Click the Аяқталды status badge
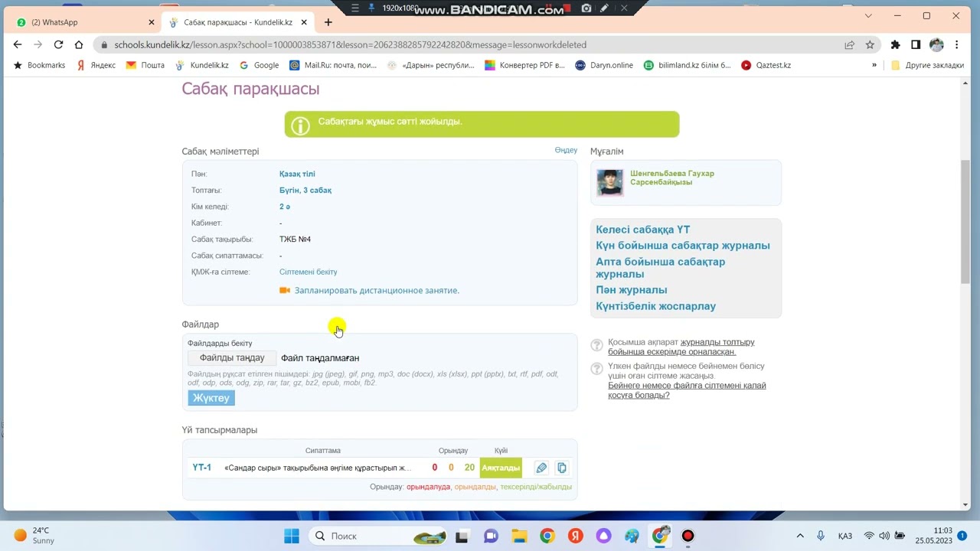 (501, 468)
